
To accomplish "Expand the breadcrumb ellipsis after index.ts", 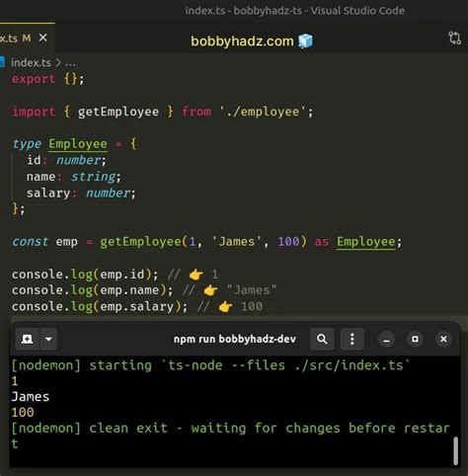I will pyautogui.click(x=70, y=62).
